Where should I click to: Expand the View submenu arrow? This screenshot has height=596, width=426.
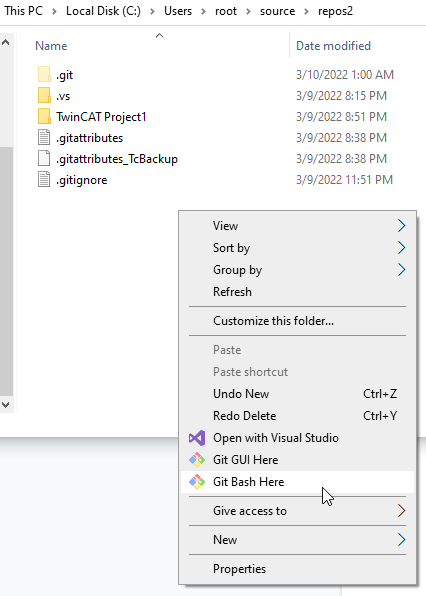[x=402, y=226]
